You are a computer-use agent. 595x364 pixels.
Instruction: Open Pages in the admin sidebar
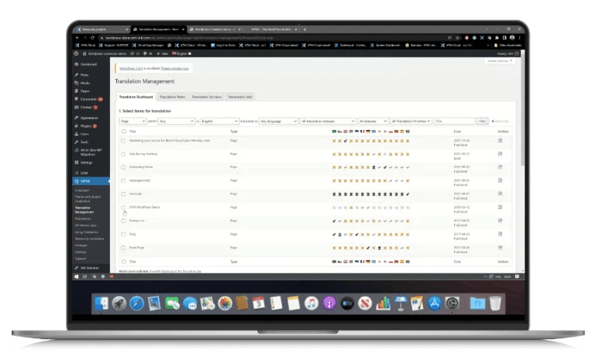(x=84, y=91)
